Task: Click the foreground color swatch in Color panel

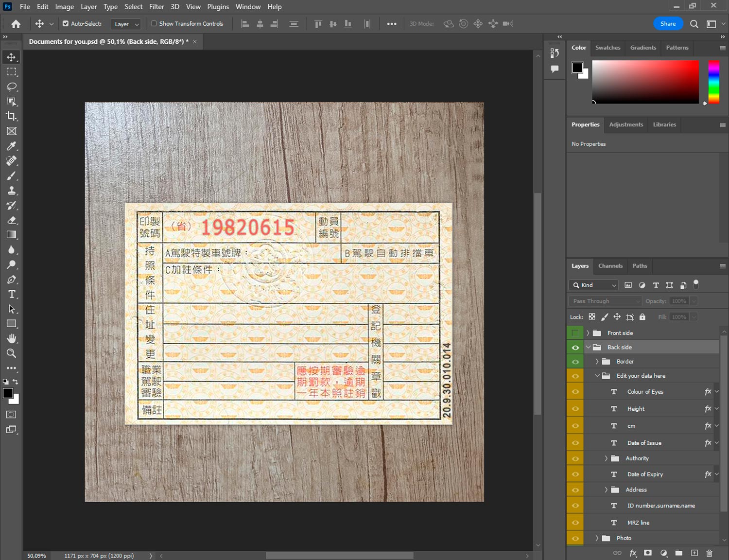Action: (x=577, y=68)
